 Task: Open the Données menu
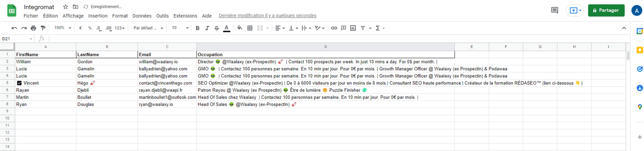click(x=142, y=16)
